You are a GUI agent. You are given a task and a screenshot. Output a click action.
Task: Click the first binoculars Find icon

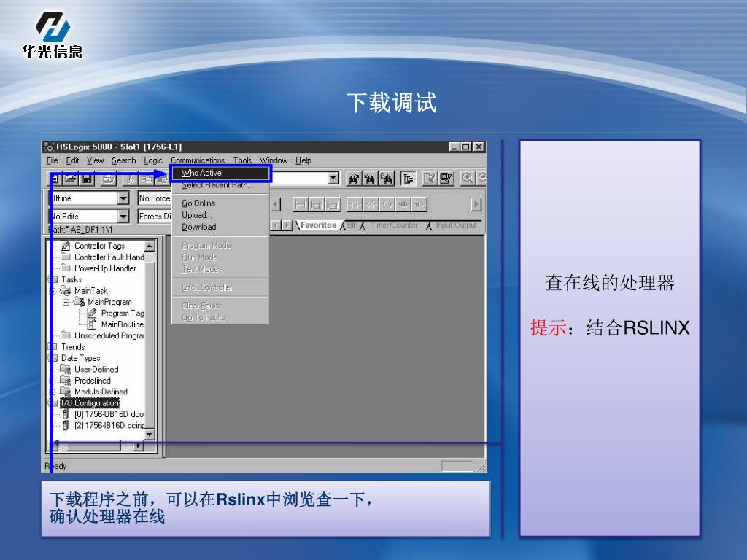[354, 179]
